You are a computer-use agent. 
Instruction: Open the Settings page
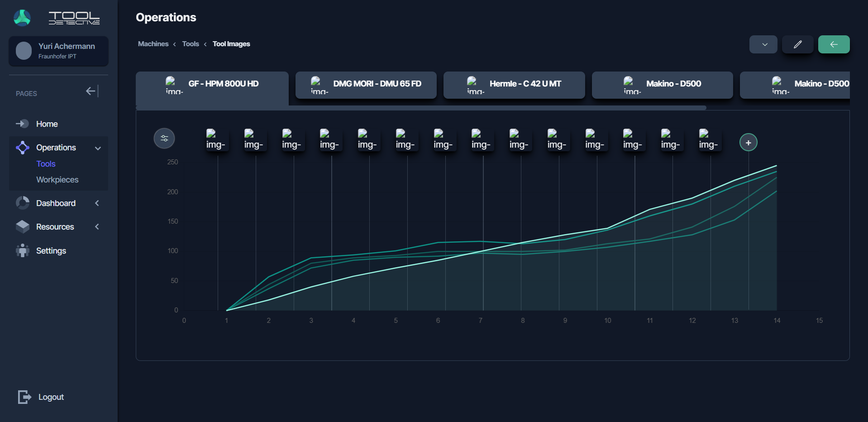pos(51,251)
